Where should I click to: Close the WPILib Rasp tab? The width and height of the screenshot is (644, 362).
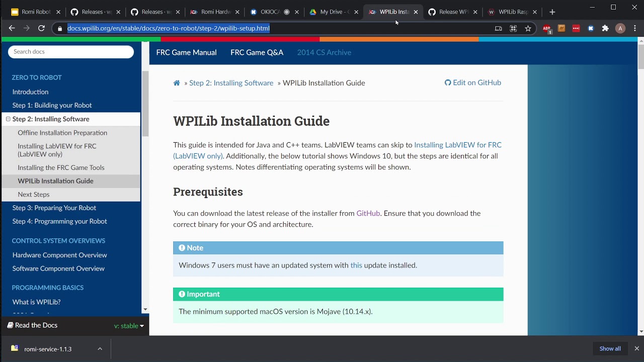534,12
